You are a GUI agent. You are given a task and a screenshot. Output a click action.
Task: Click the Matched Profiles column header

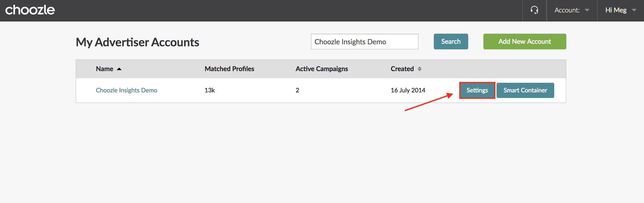[229, 69]
